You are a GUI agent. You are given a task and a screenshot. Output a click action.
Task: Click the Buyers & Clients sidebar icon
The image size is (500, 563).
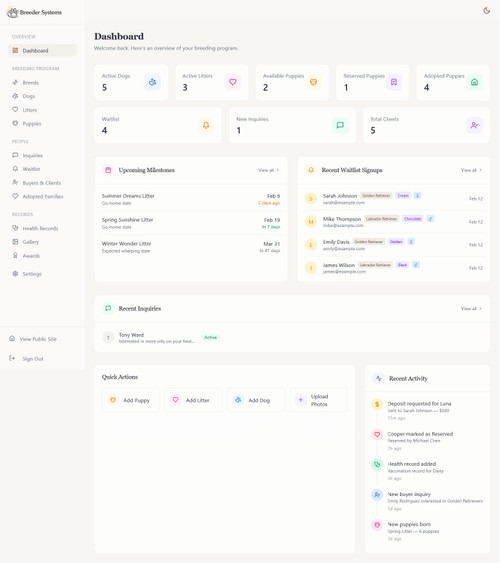click(15, 182)
